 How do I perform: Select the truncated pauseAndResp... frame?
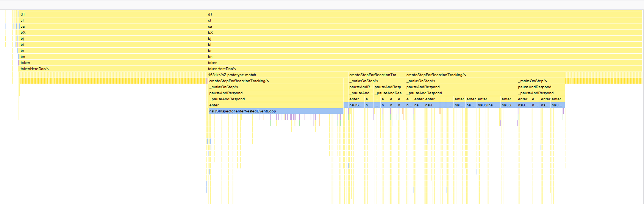click(x=389, y=87)
